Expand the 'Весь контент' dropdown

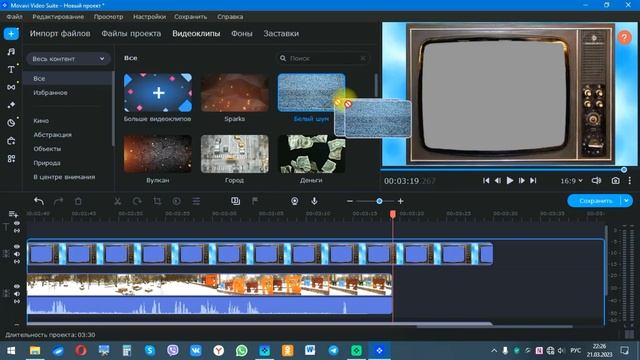68,59
